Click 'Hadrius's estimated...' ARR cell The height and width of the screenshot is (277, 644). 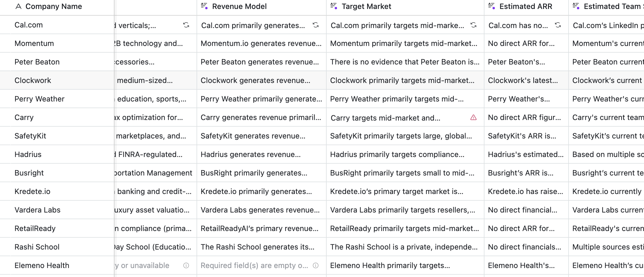coord(526,154)
